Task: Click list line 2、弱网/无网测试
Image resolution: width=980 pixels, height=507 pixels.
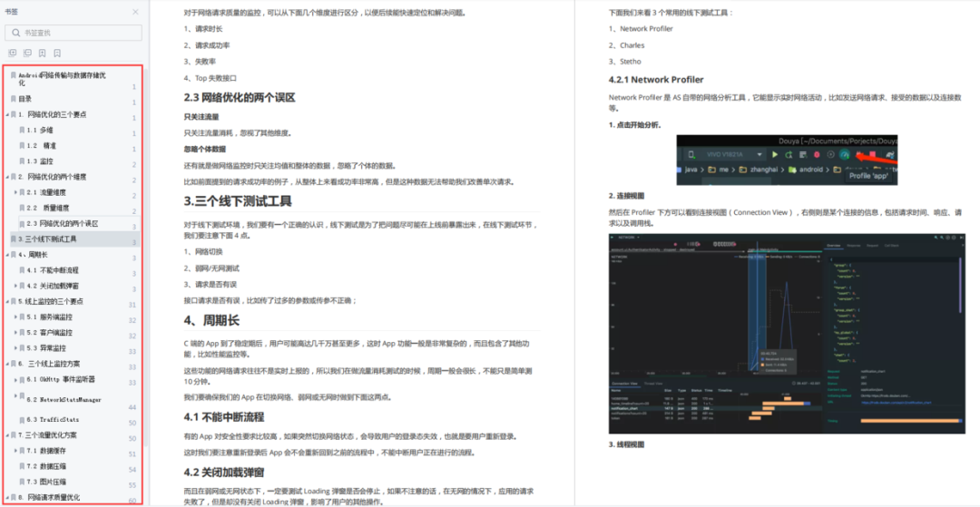Action: click(x=211, y=268)
